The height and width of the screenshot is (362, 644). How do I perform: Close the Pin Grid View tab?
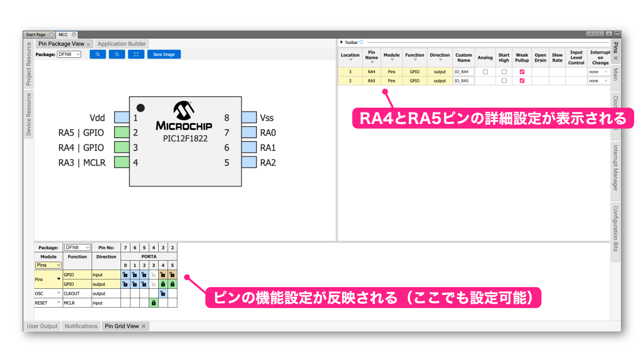tap(144, 326)
